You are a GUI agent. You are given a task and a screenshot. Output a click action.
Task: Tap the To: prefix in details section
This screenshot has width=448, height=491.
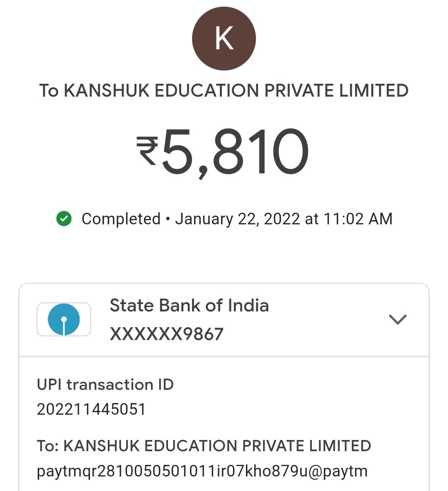48,446
